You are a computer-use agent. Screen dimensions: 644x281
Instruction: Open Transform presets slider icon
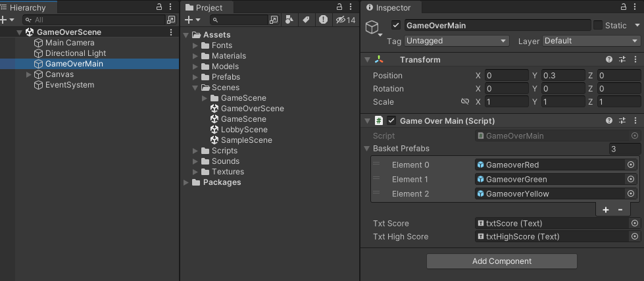coord(622,60)
